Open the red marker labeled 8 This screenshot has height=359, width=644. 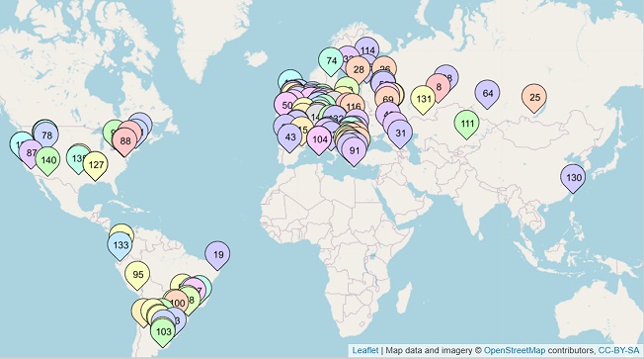tap(439, 87)
